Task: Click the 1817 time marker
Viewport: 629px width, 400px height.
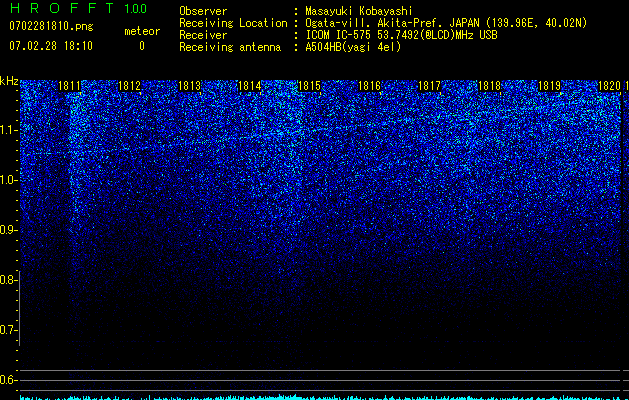Action: point(429,86)
